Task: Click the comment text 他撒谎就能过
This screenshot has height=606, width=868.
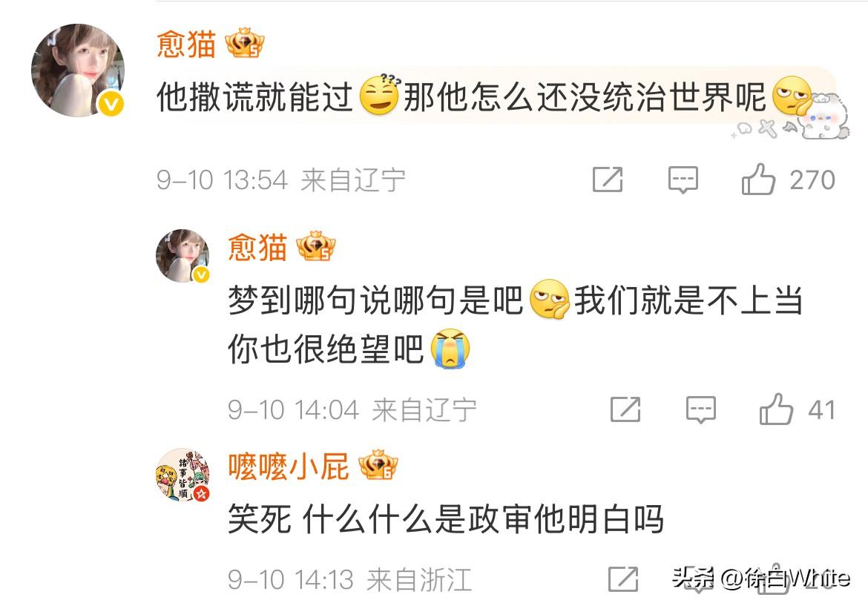Action: (254, 97)
